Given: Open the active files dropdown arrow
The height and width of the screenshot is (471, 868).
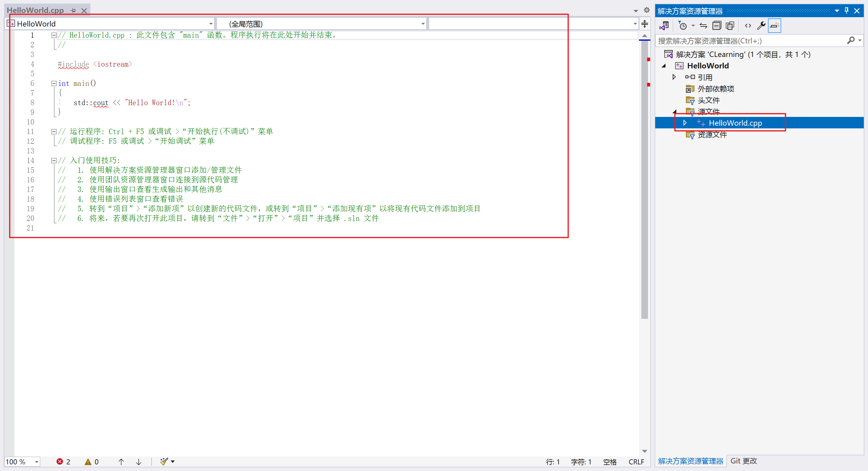Looking at the screenshot, I should coord(636,11).
